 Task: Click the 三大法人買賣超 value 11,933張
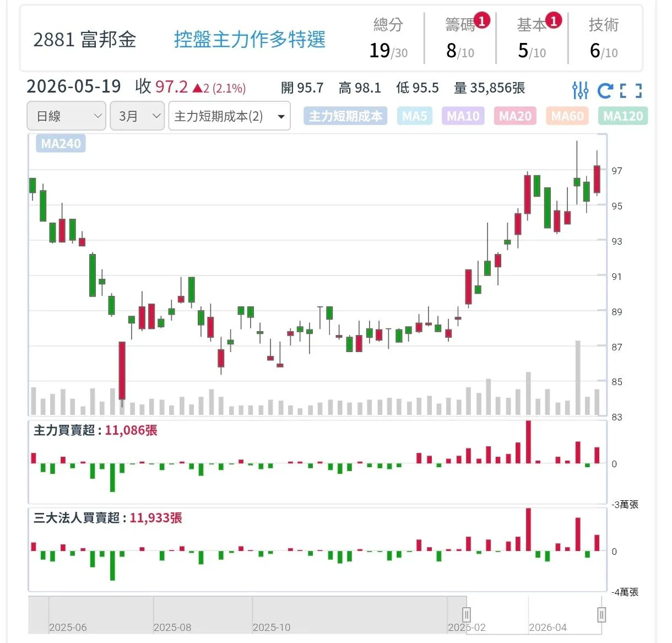[156, 518]
